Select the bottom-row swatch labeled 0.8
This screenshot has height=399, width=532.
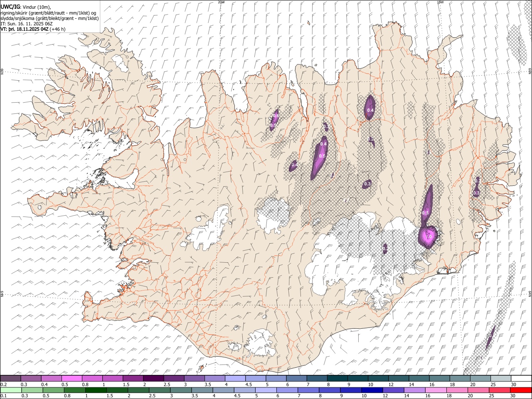coord(75,390)
